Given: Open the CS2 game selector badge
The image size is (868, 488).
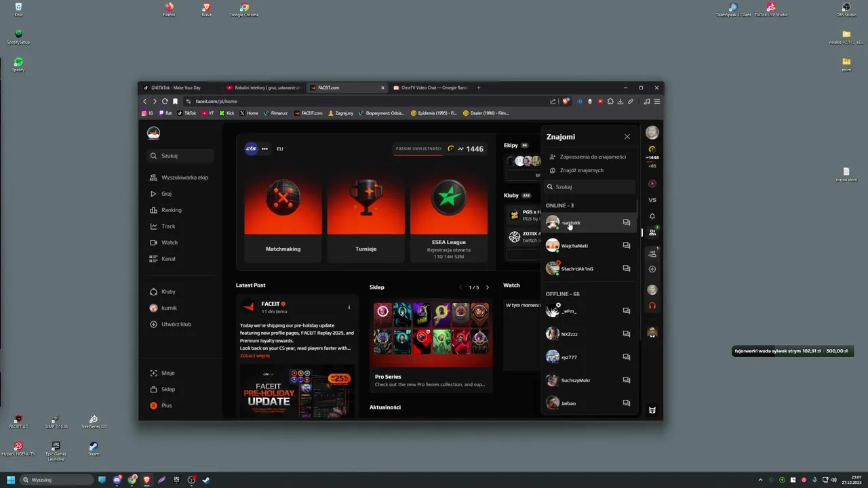Looking at the screenshot, I should [x=251, y=148].
